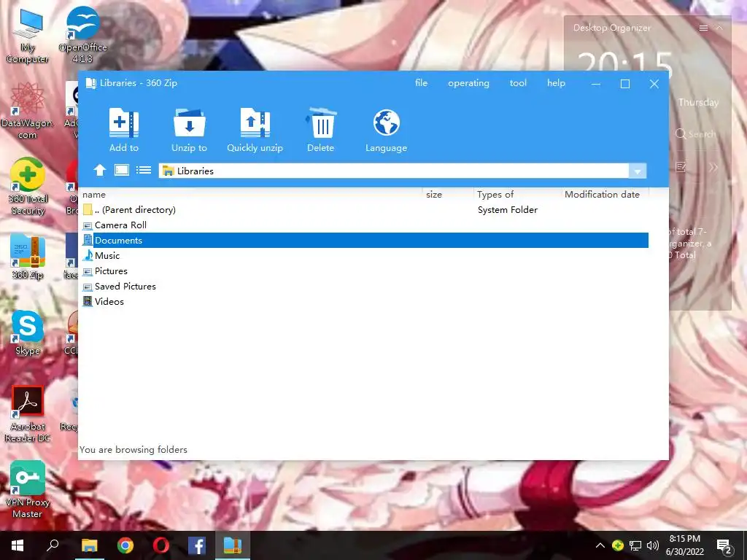Click the Desktop Organizer double-arrow icon
This screenshot has width=747, height=560.
coord(713,167)
